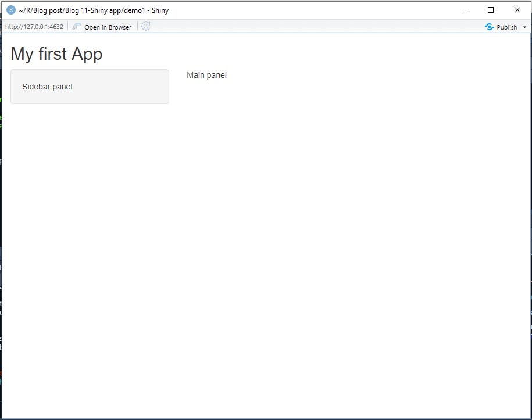Close the Shiny app window
The height and width of the screenshot is (420, 532).
[517, 10]
